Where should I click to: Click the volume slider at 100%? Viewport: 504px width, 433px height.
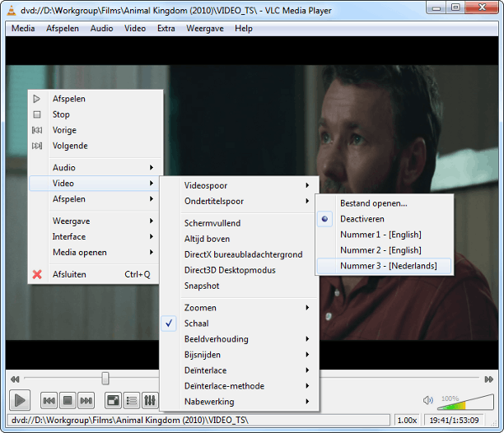[x=465, y=403]
